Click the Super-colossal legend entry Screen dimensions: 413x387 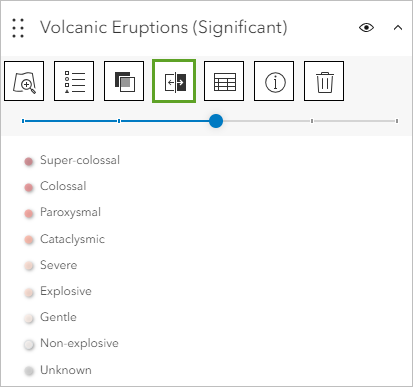click(x=72, y=160)
